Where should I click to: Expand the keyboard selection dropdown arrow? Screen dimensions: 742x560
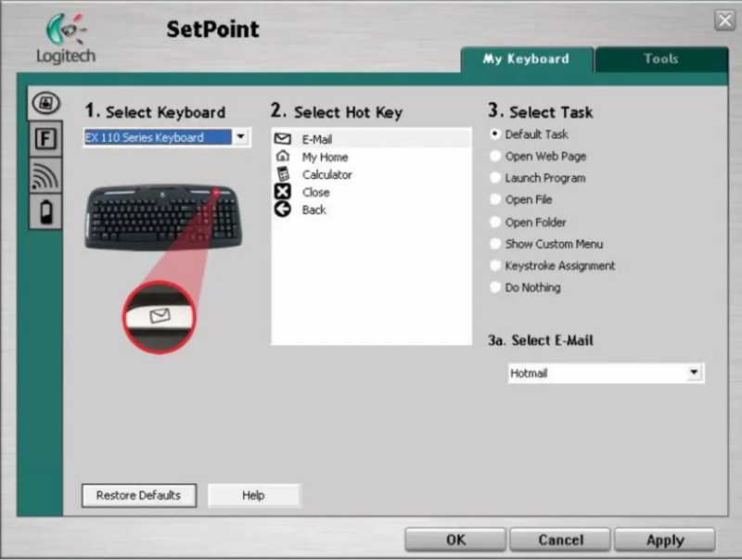241,137
